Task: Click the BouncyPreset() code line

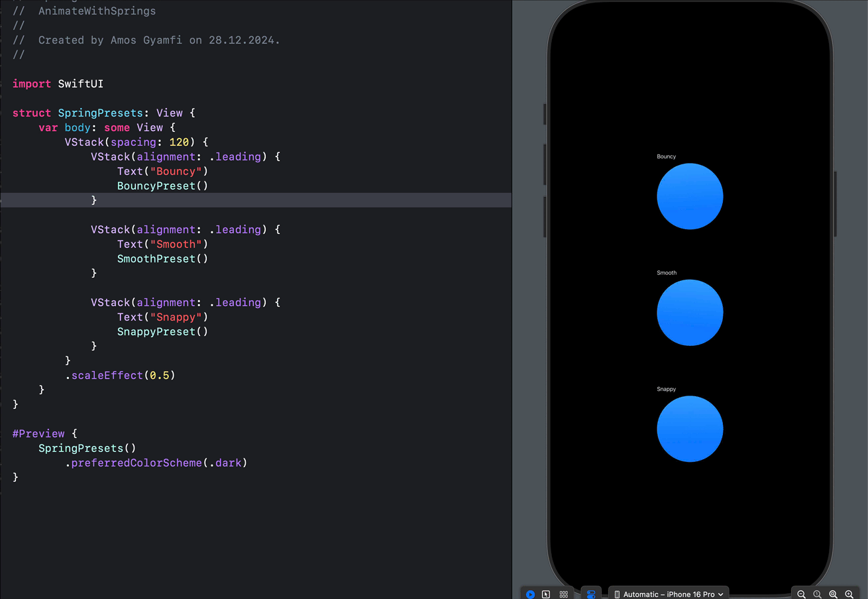Action: coord(163,186)
